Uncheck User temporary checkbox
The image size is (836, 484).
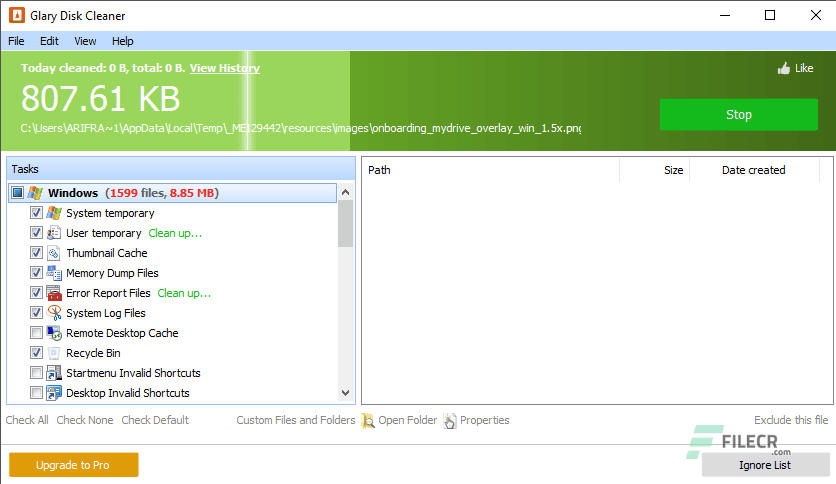pos(36,233)
